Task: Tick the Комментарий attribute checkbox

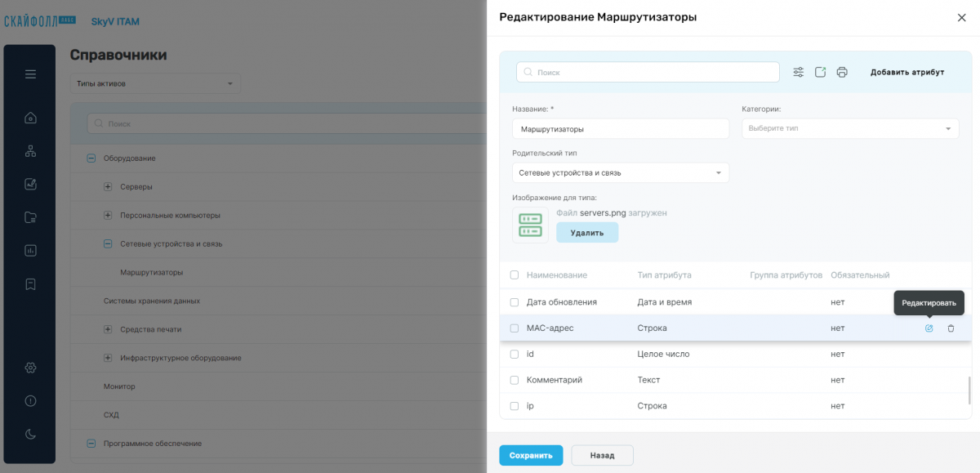Action: coord(514,380)
